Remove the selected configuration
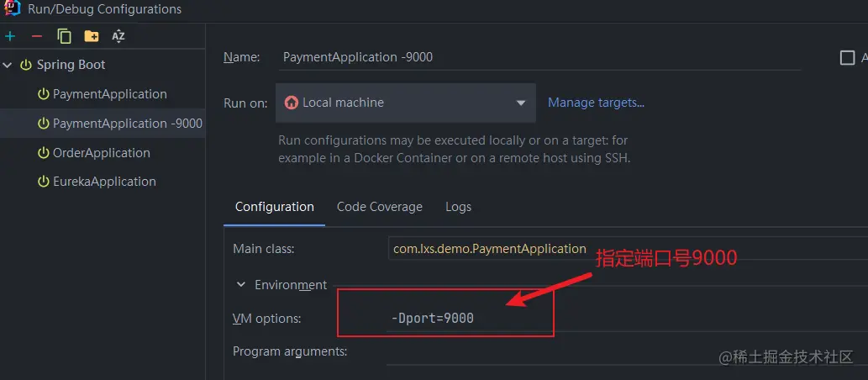 (37, 36)
